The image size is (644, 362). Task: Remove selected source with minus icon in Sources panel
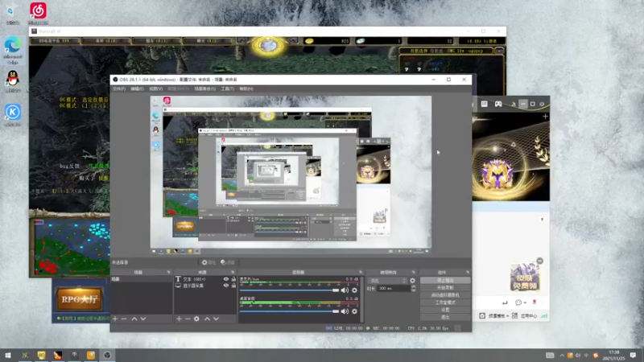[188, 319]
